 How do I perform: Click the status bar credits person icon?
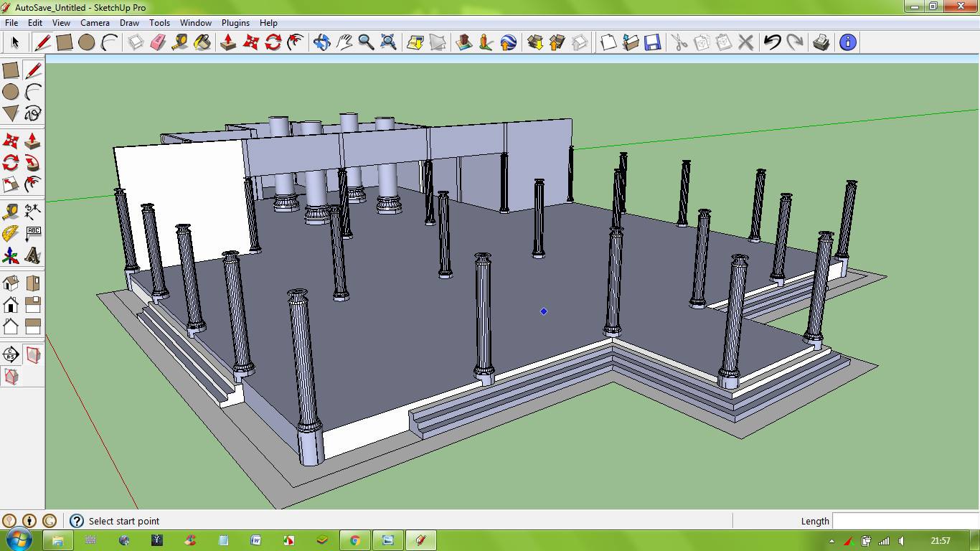[x=29, y=521]
